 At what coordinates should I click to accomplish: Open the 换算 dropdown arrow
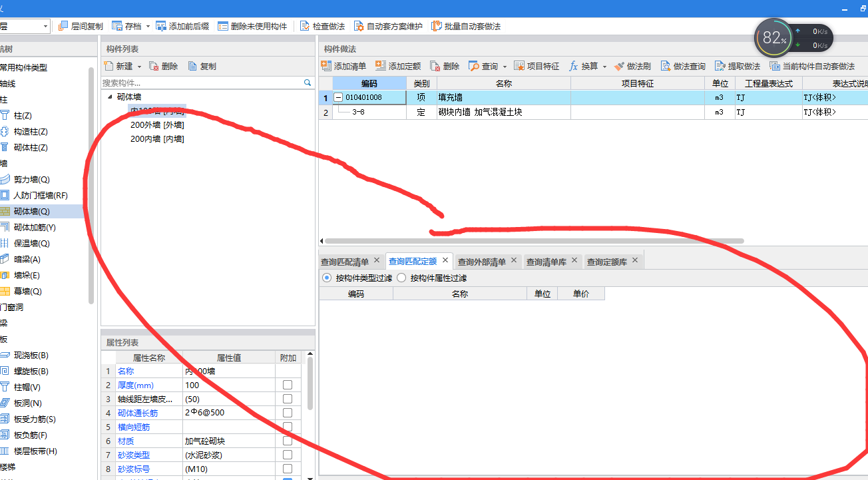(604, 67)
